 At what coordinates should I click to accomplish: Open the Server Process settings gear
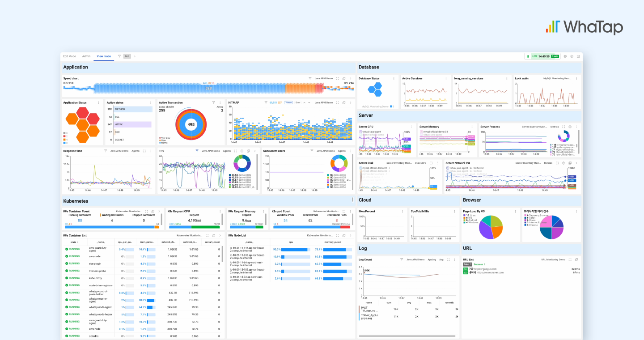[570, 127]
